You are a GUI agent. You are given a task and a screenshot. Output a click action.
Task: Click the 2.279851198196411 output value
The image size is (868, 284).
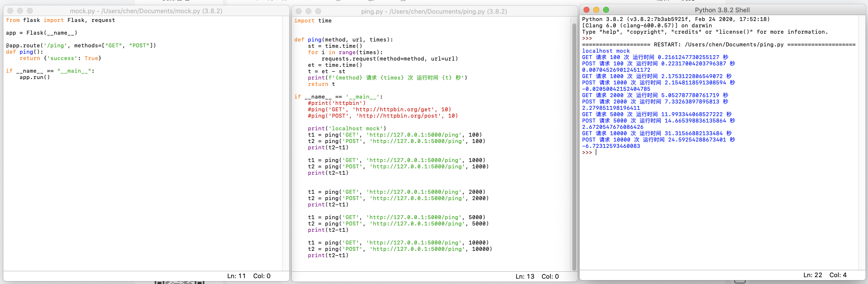coord(611,108)
